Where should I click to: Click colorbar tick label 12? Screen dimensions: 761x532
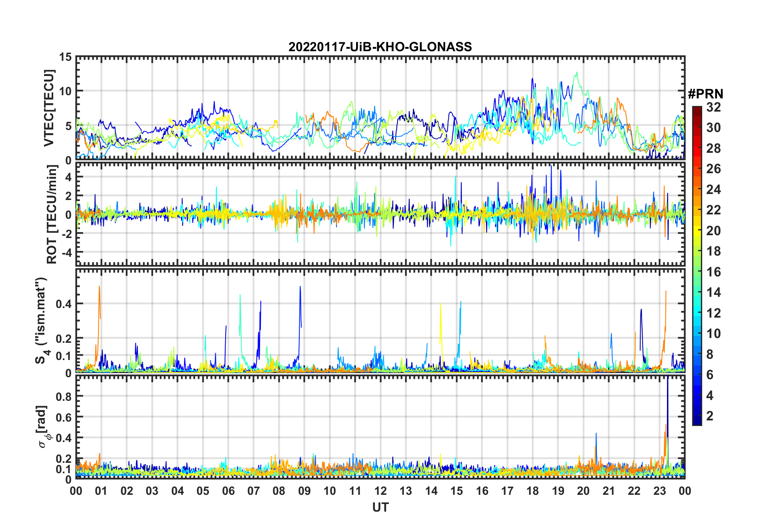point(713,313)
